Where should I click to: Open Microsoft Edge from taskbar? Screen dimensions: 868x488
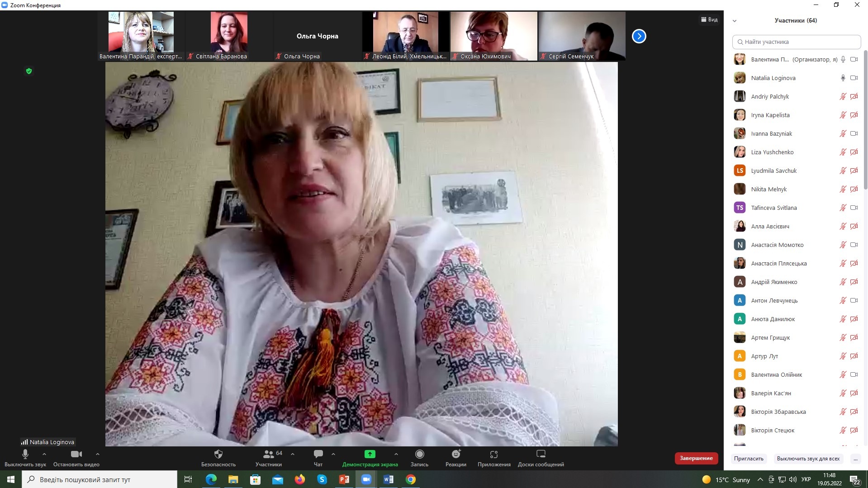click(211, 479)
